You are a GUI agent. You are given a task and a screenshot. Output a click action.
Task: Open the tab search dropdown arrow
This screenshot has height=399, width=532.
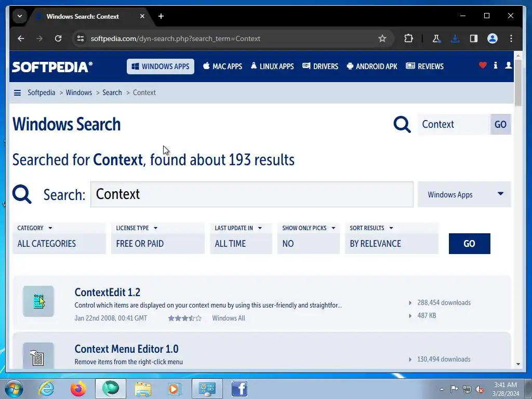[20, 16]
